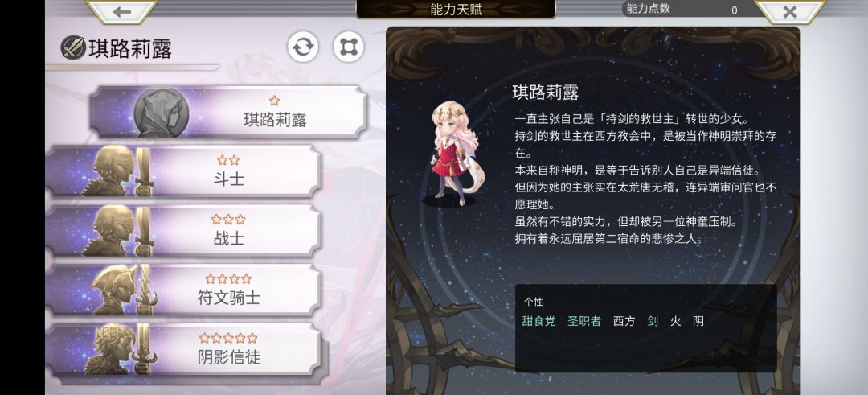
Task: Select the two-star 斗士 class
Action: 183,171
